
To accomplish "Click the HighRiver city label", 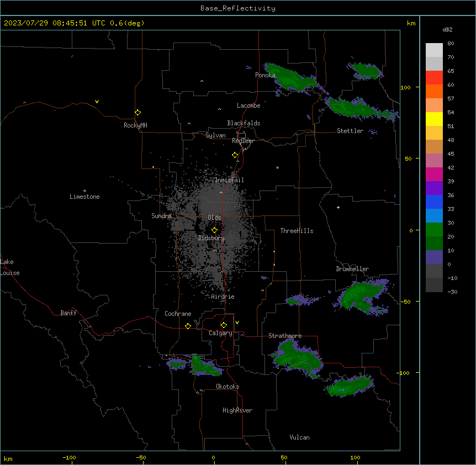I will [237, 410].
